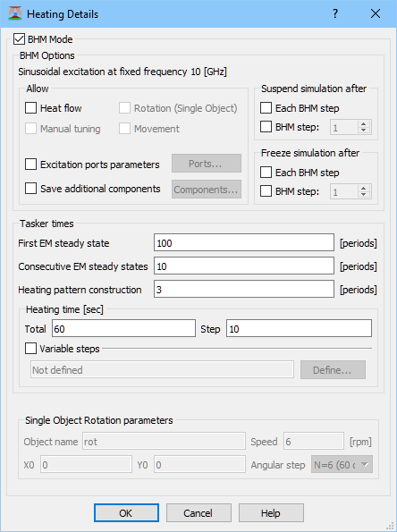
Task: Click down arrow of Freeze BHM step spinner
Action: coord(364,194)
